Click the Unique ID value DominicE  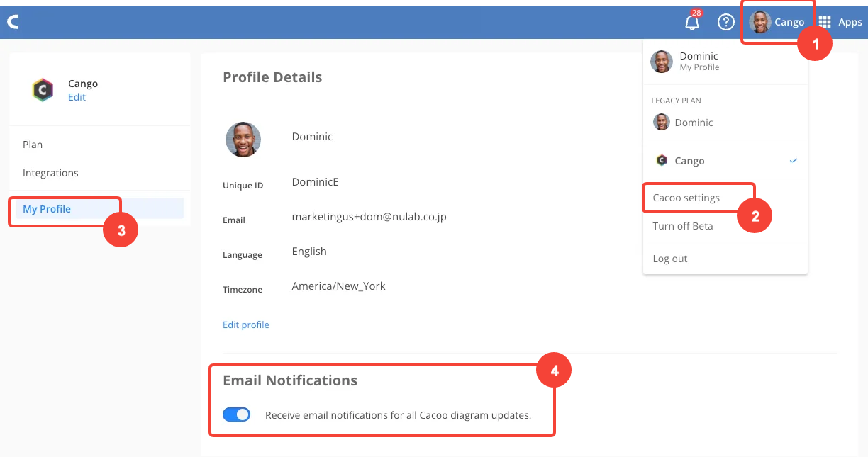pos(316,182)
